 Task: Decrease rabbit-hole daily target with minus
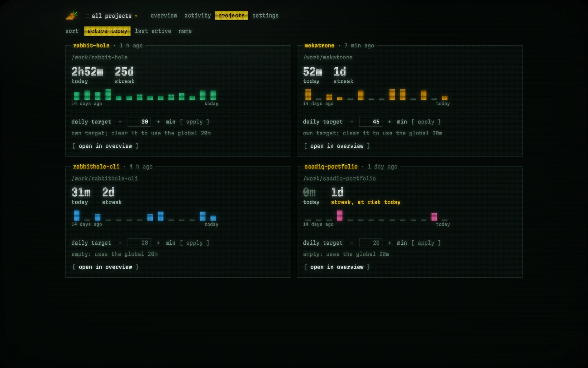pyautogui.click(x=120, y=122)
